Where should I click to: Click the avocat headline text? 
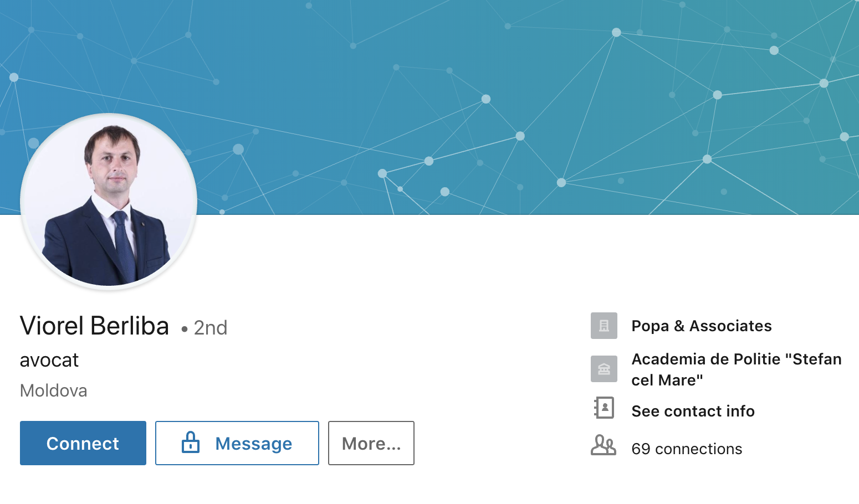(49, 360)
